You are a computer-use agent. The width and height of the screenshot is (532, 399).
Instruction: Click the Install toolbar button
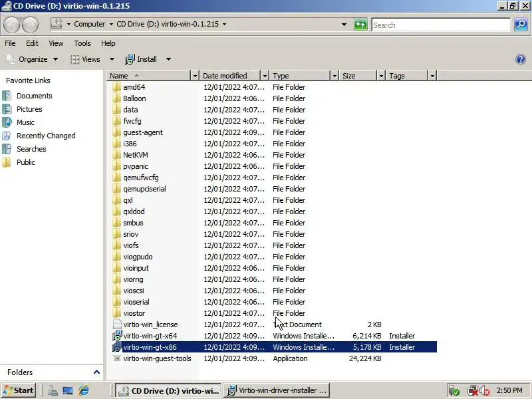click(141, 59)
